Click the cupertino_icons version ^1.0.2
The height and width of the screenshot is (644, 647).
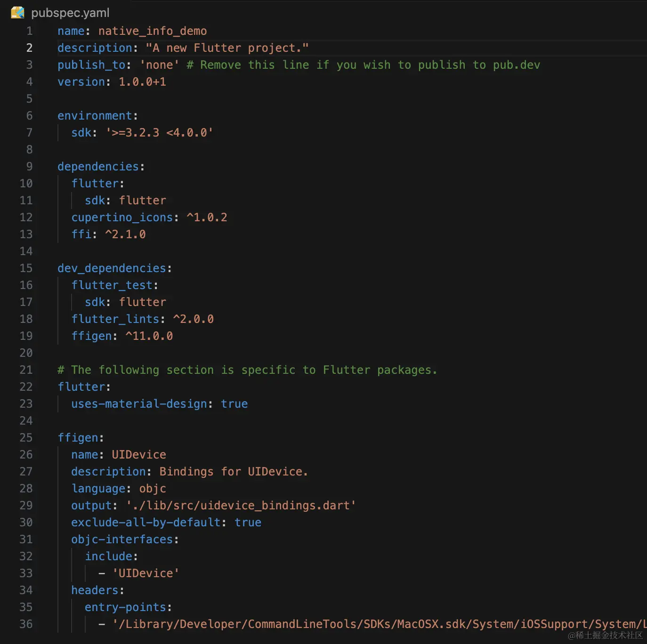point(207,217)
